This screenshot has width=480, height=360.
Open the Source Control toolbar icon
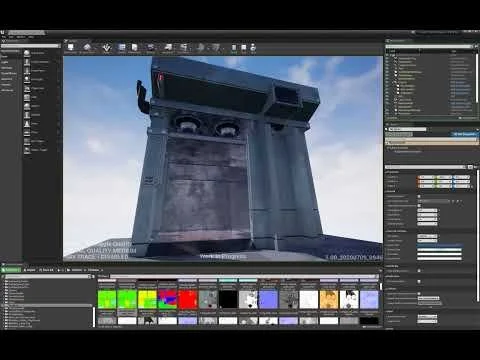87,48
